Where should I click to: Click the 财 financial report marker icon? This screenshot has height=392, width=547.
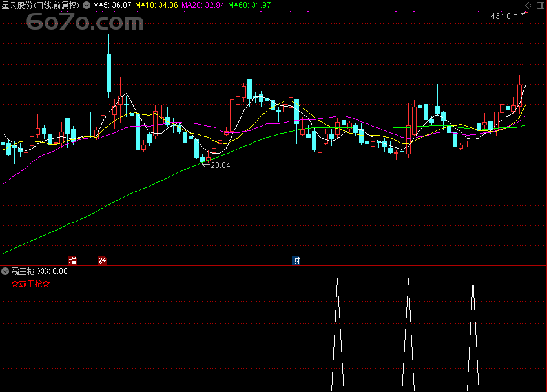296,260
